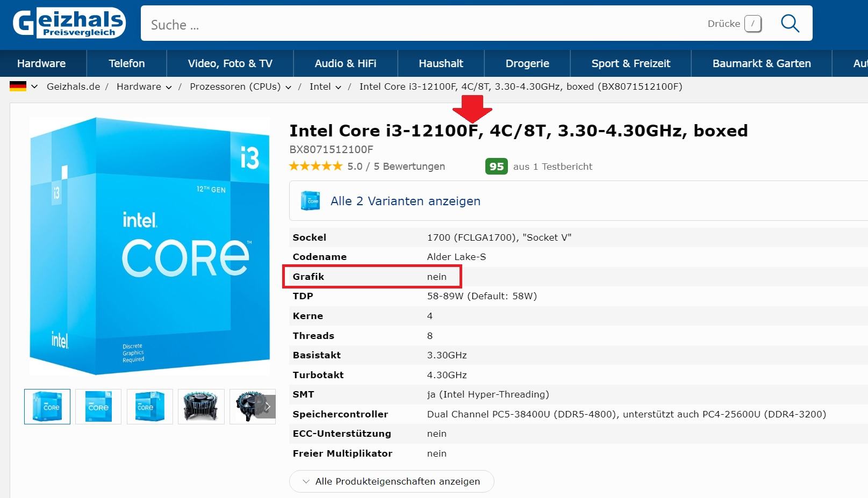Open the Haushalt navigation menu
Screen dimensions: 868x498
(x=441, y=63)
